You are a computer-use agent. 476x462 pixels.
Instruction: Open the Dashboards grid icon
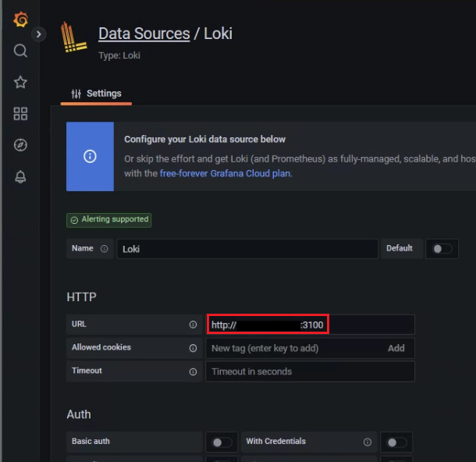[x=20, y=113]
